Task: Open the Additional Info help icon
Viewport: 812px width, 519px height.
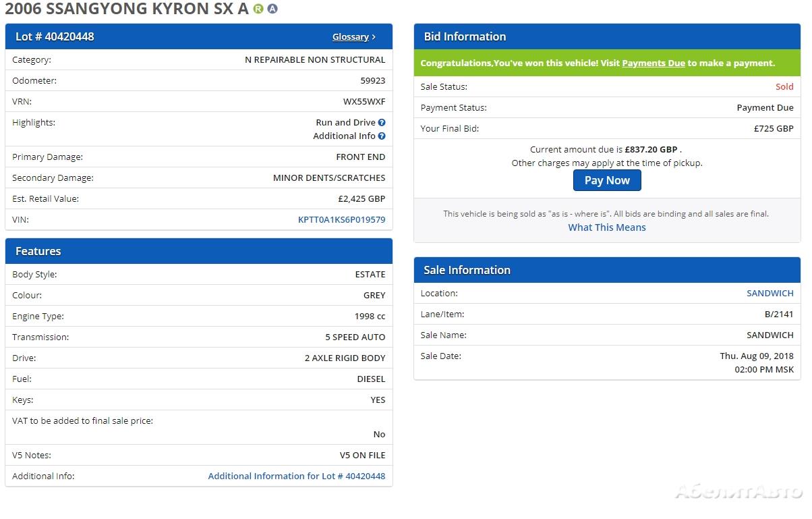Action: click(382, 136)
